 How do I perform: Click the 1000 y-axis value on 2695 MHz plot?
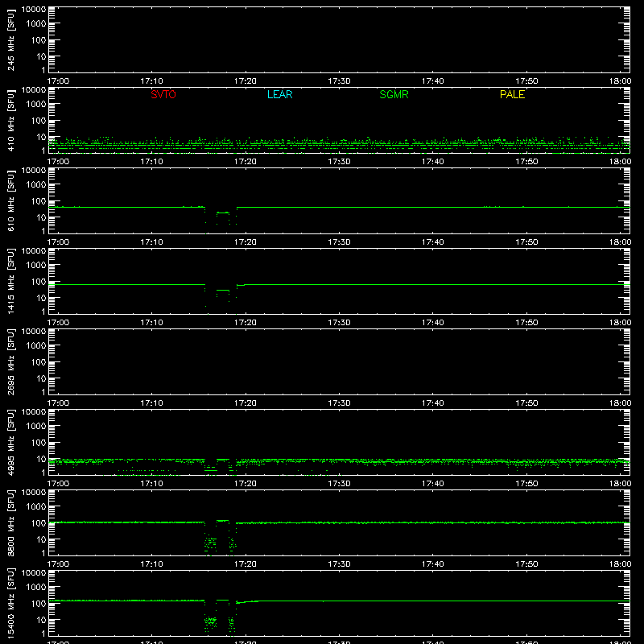pos(36,346)
